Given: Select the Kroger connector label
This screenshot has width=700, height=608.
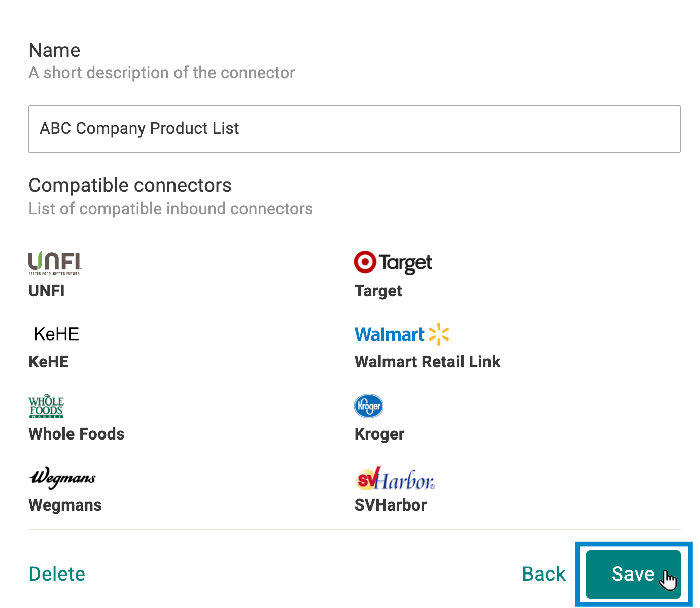Looking at the screenshot, I should coord(379,434).
